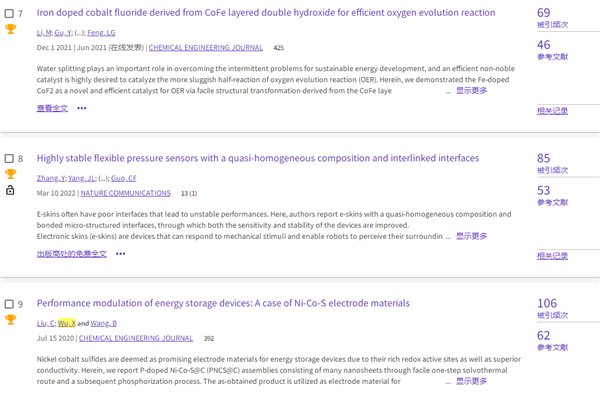The height and width of the screenshot is (393, 600).
Task: Click author Yang, JL on record 8
Action: tap(82, 178)
